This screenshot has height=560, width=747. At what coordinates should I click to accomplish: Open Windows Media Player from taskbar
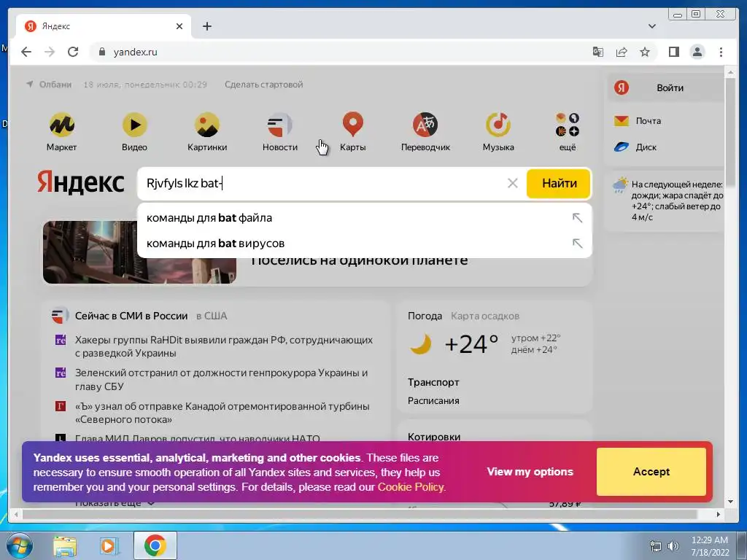coord(109,545)
